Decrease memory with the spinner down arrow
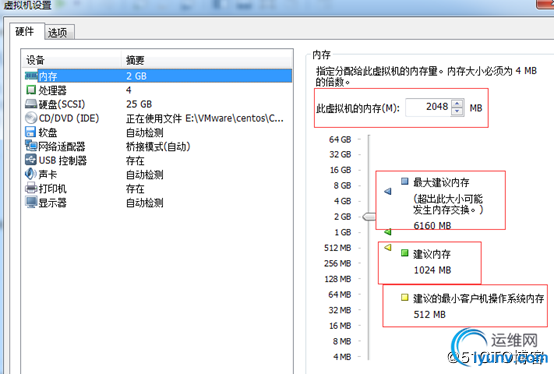Image resolution: width=554 pixels, height=374 pixels. (x=457, y=112)
